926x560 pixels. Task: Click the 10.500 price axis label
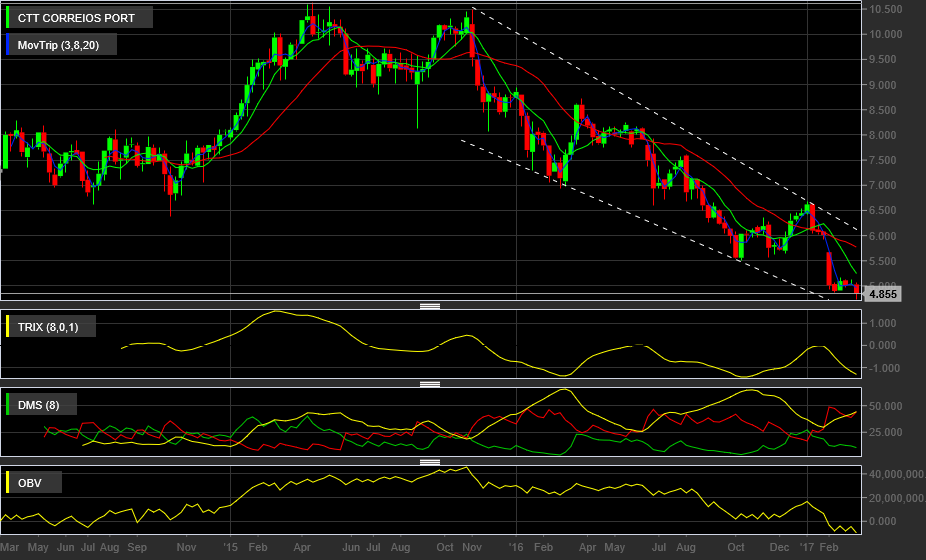pos(885,9)
